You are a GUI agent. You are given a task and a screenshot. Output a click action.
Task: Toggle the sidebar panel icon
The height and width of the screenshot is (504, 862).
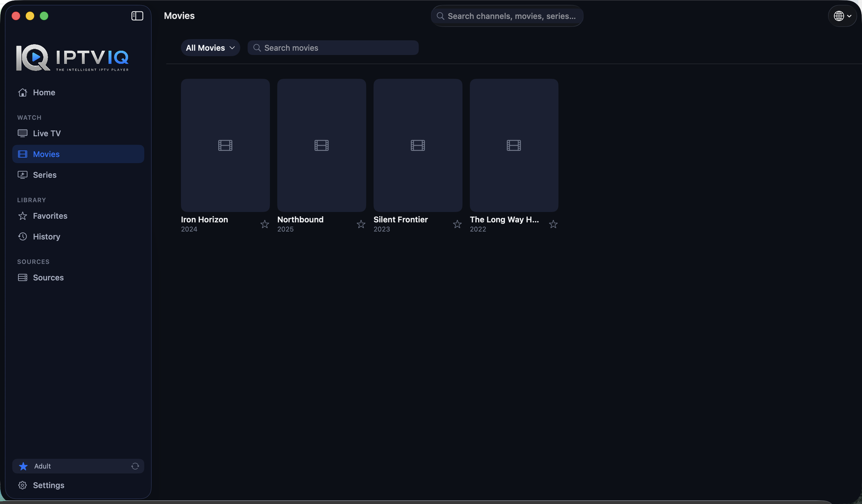tap(137, 16)
